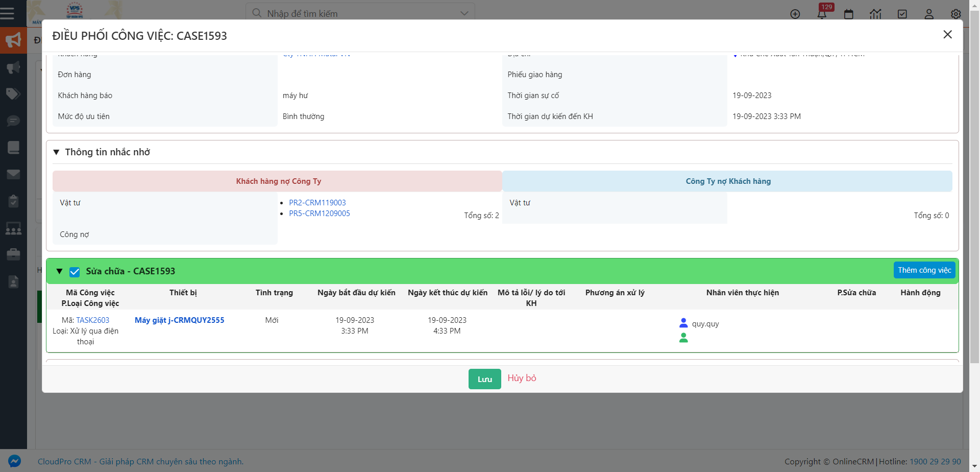The image size is (980, 472).
Task: Click the Công Ty nợ Khách hàng header
Action: (x=727, y=181)
